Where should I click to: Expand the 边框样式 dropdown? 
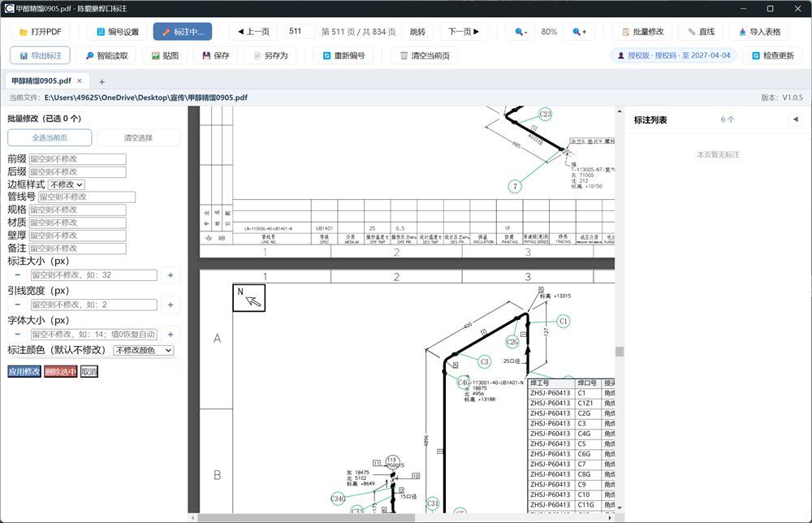point(67,184)
